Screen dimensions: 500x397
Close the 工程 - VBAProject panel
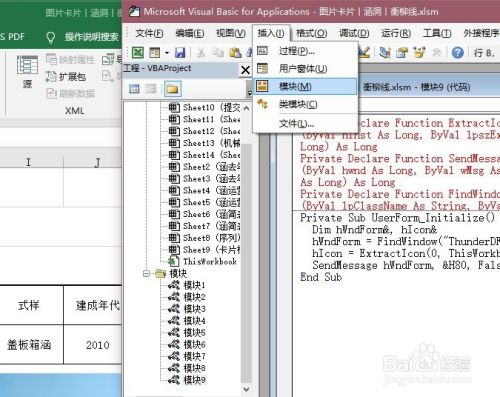(x=245, y=70)
